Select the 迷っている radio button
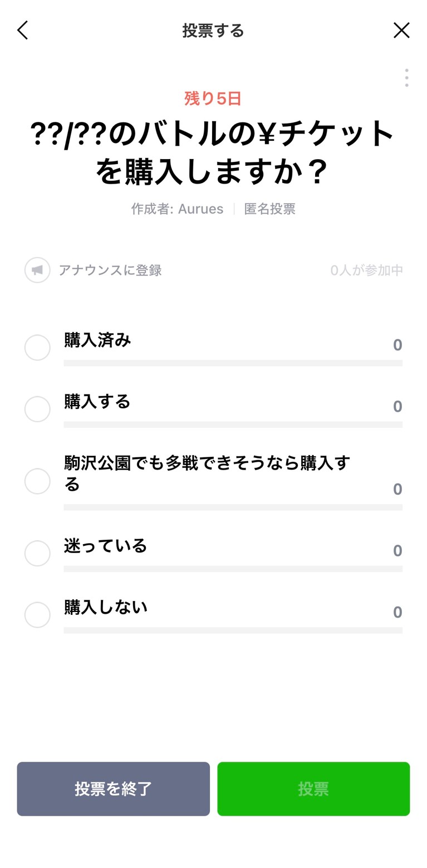This screenshot has width=427, height=868. [37, 553]
